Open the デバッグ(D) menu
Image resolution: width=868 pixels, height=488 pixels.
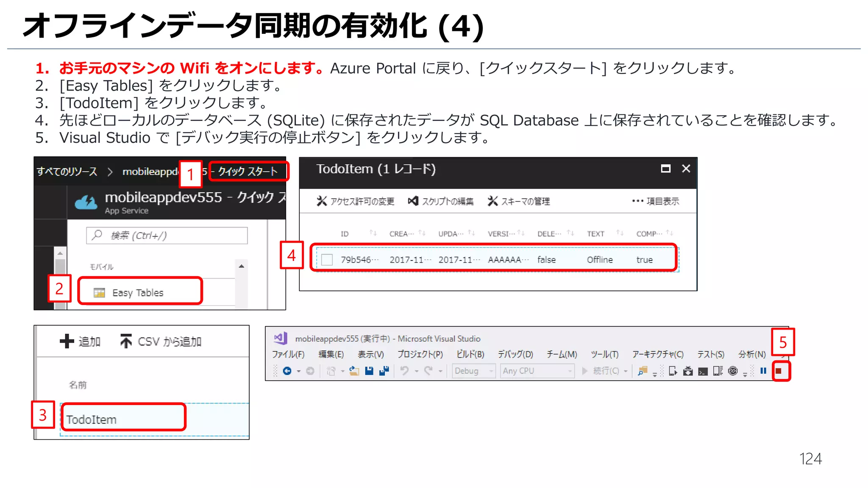[515, 354]
